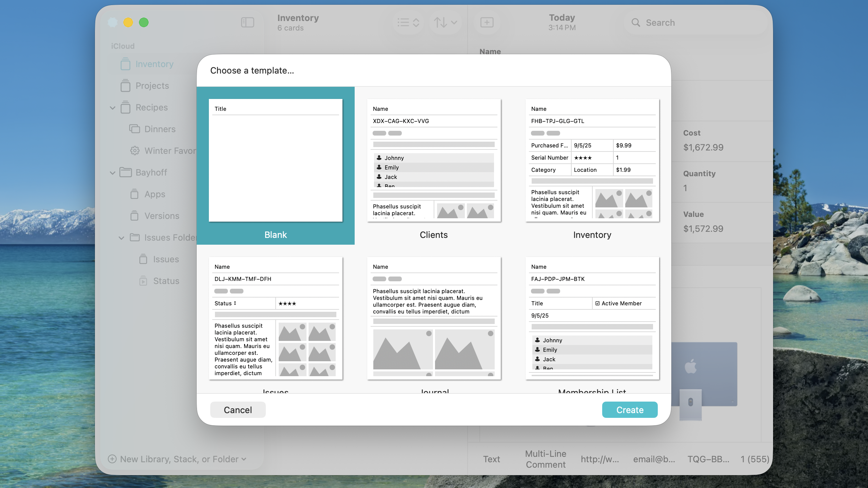Click the Winter Favorites gear icon
This screenshot has width=868, height=488.
click(x=134, y=151)
